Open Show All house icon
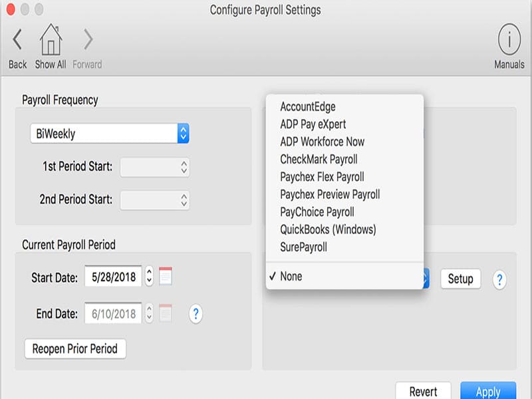Image resolution: width=532 pixels, height=399 pixels. [x=51, y=41]
